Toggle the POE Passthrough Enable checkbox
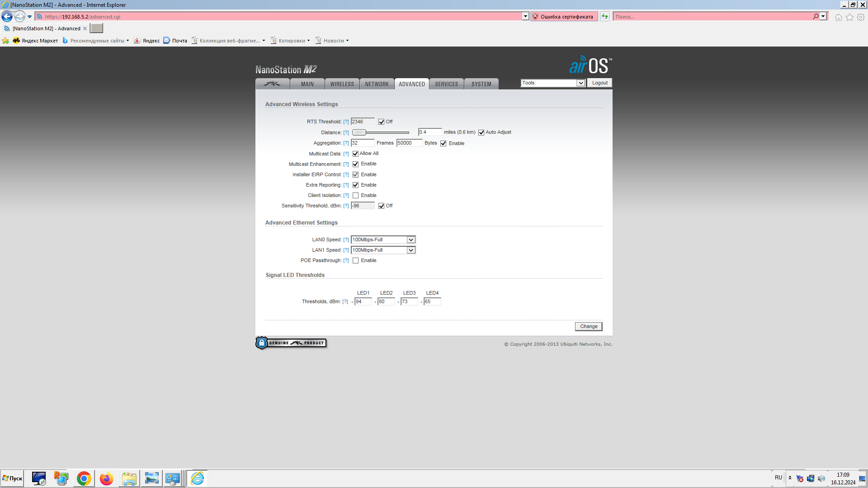This screenshot has height=488, width=868. pyautogui.click(x=355, y=261)
